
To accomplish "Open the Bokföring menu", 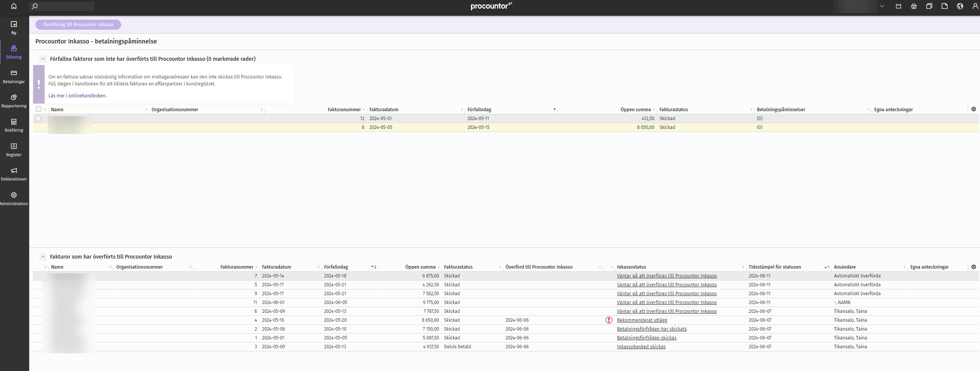I will pos(14,125).
